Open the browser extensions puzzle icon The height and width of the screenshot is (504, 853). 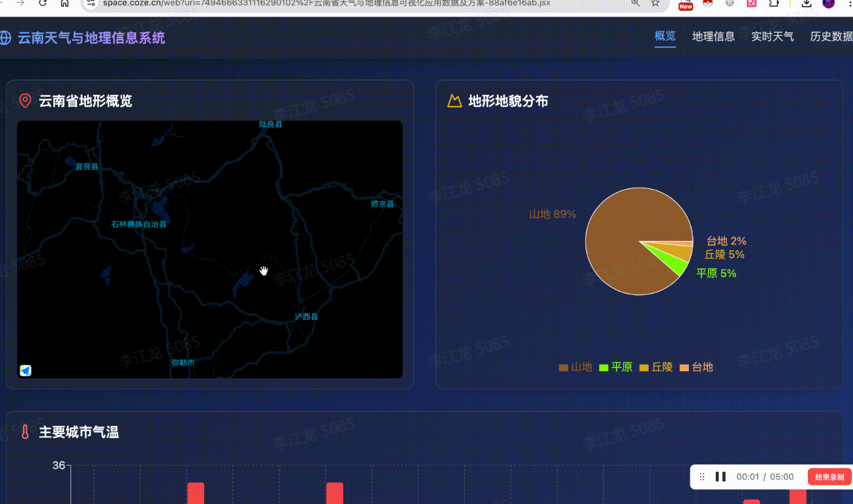click(x=774, y=3)
